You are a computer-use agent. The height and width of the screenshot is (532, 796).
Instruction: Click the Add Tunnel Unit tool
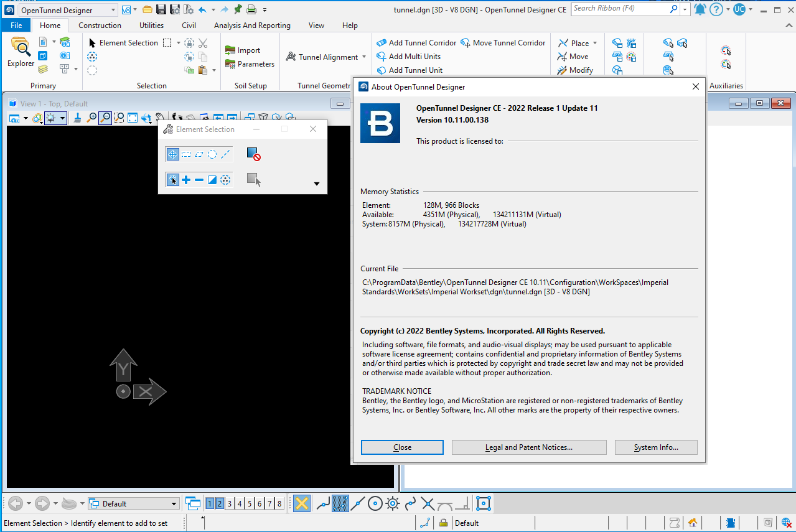(x=410, y=70)
